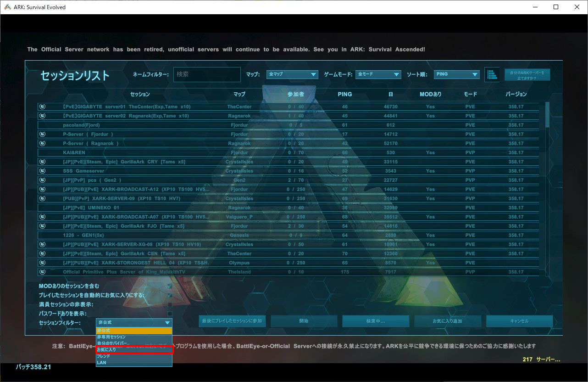The image size is (588, 382).
Task: Select お気に入り in the session filter list
Action: coord(134,350)
